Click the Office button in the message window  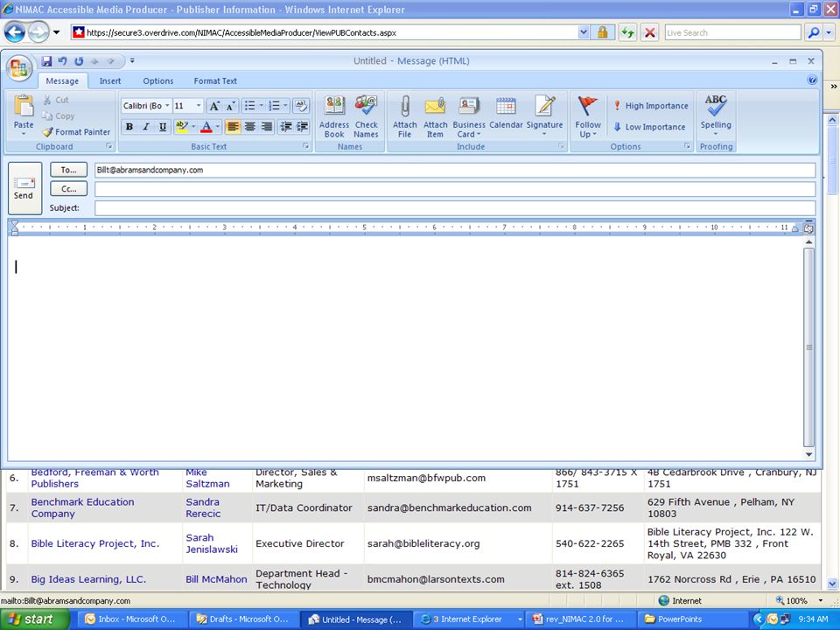click(19, 68)
